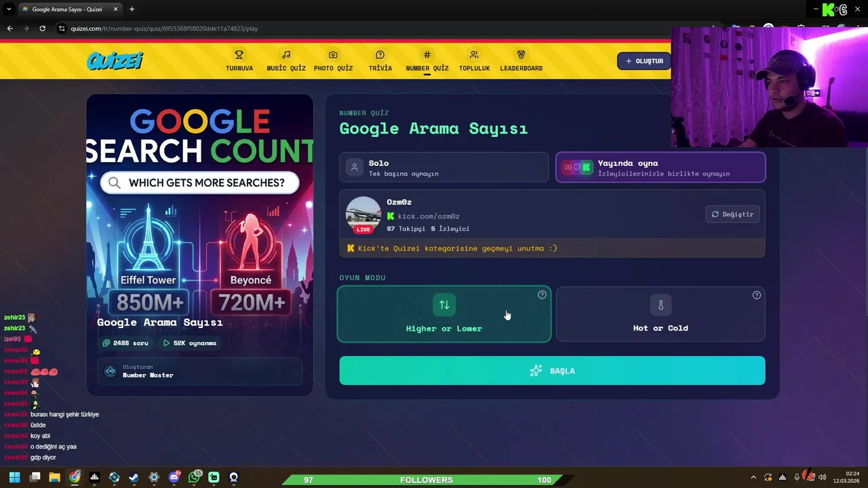Open the green Streamlabs taskbar icon

[214, 478]
